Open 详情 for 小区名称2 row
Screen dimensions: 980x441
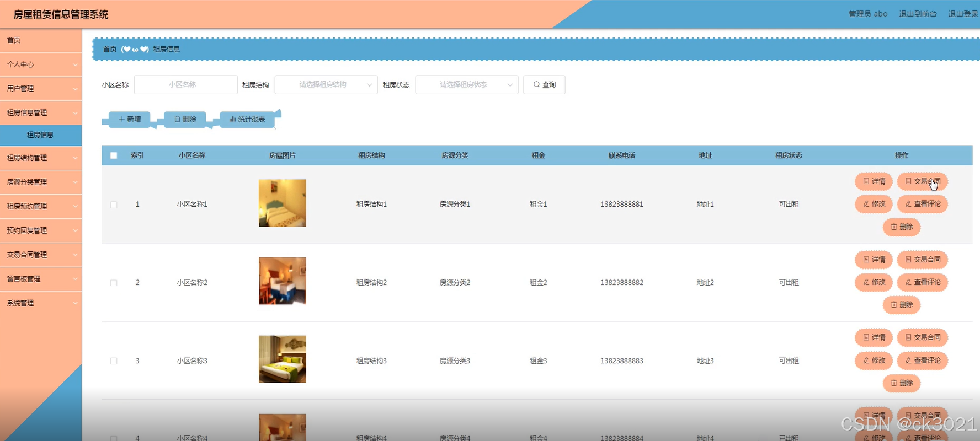tap(874, 260)
